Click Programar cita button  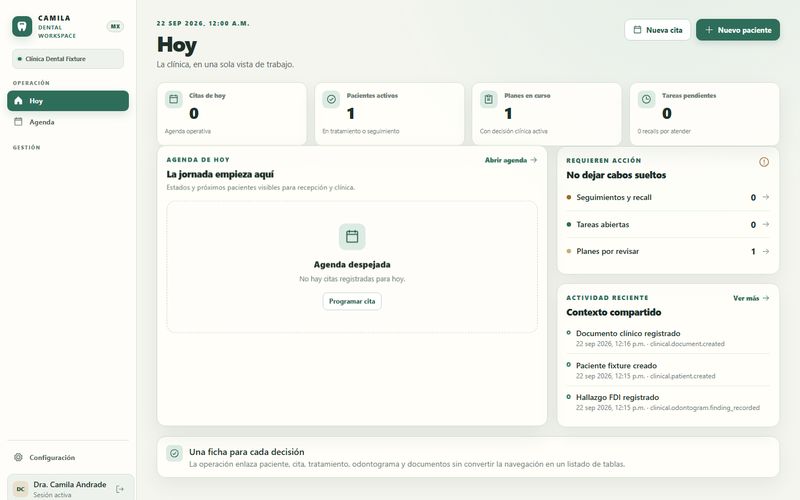[352, 301]
